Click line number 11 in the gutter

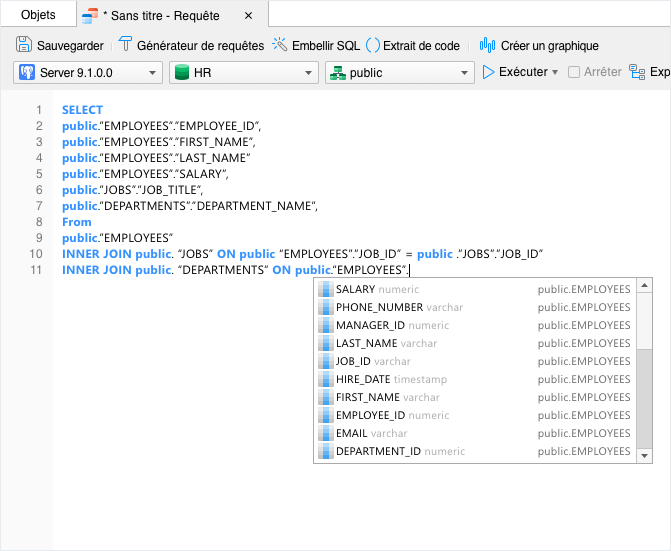pos(36,270)
